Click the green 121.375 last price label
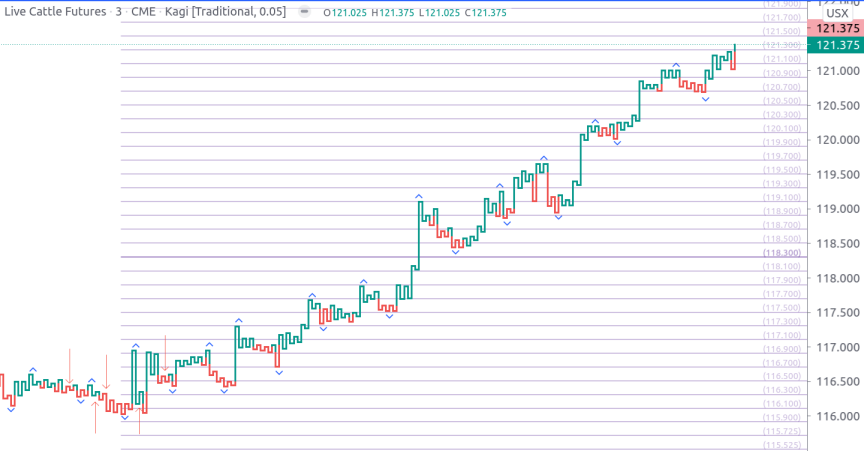The height and width of the screenshot is (451, 864). [x=838, y=45]
